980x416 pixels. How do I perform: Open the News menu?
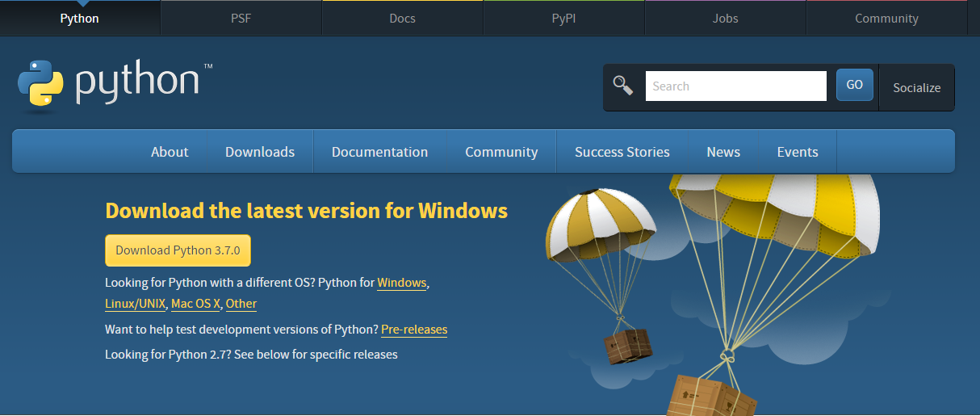pyautogui.click(x=723, y=152)
